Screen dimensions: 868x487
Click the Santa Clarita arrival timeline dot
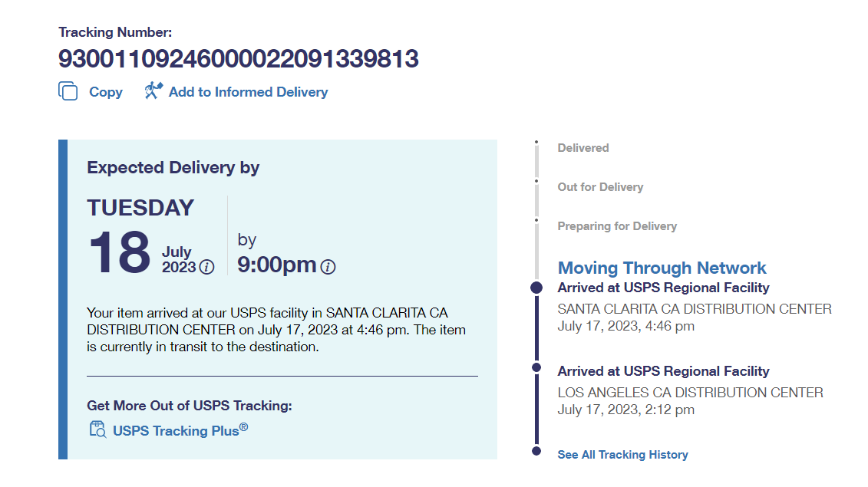pos(536,288)
